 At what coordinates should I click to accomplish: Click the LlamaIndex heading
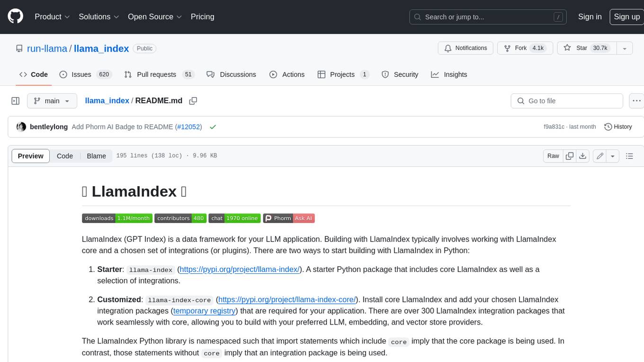[134, 191]
